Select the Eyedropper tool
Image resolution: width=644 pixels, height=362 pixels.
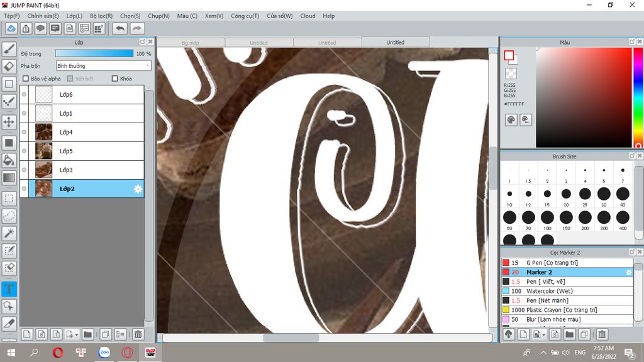tap(9, 324)
